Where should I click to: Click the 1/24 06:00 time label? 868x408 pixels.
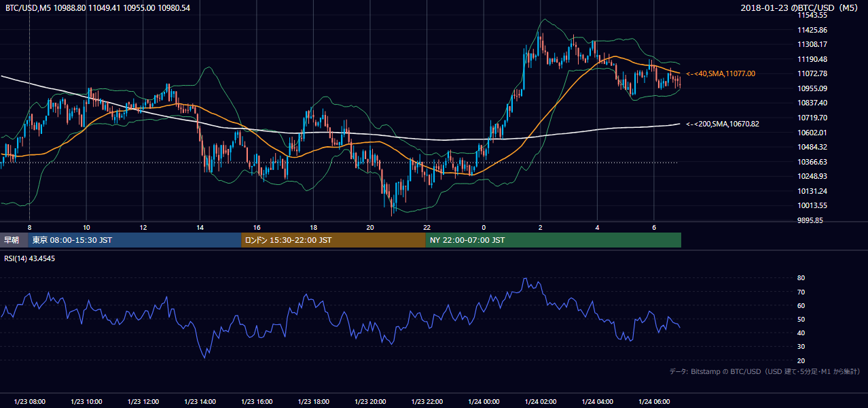click(x=653, y=402)
